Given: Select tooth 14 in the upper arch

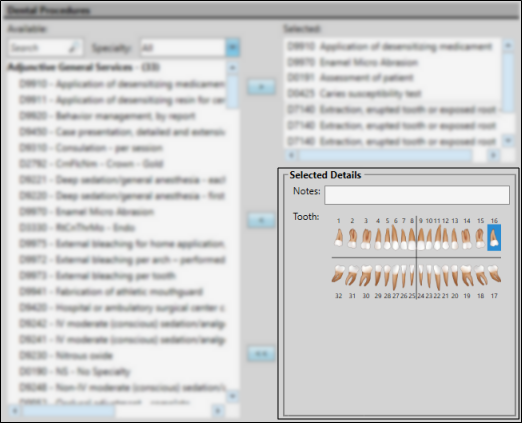Looking at the screenshot, I should (467, 239).
